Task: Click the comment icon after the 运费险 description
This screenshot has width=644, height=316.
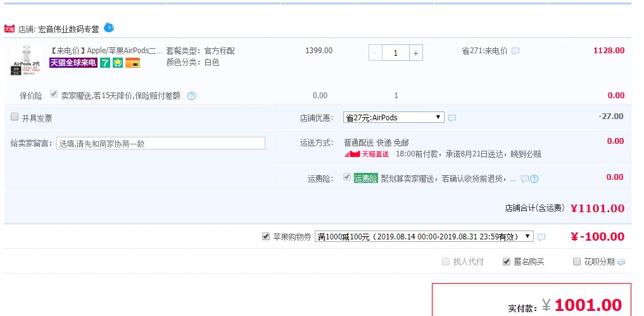Action: [524, 179]
